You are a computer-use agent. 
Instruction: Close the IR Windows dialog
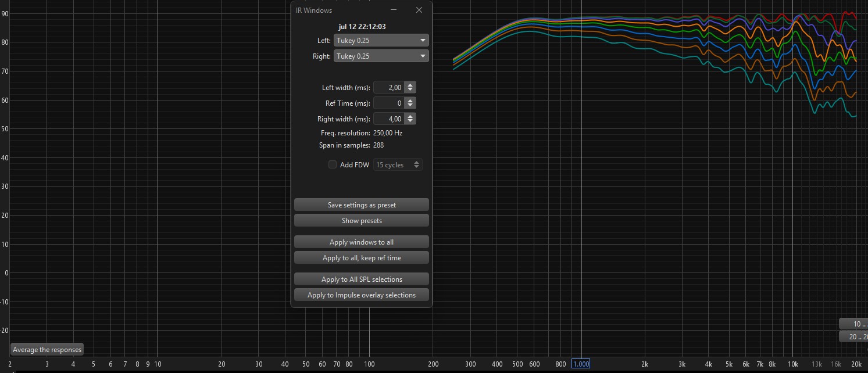pos(419,10)
